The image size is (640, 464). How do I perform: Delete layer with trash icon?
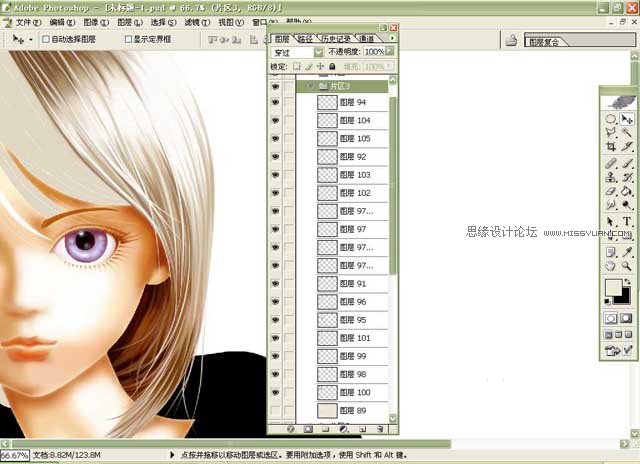[x=380, y=429]
